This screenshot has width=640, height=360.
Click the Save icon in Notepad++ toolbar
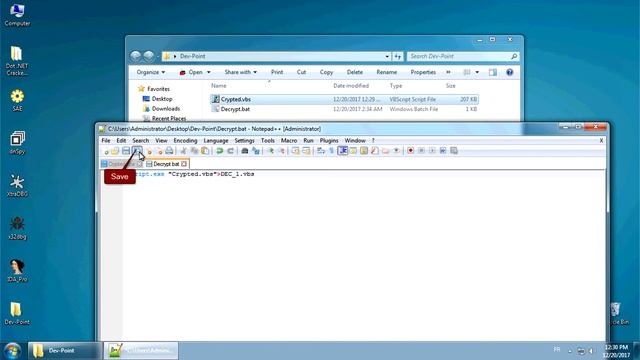click(126, 151)
